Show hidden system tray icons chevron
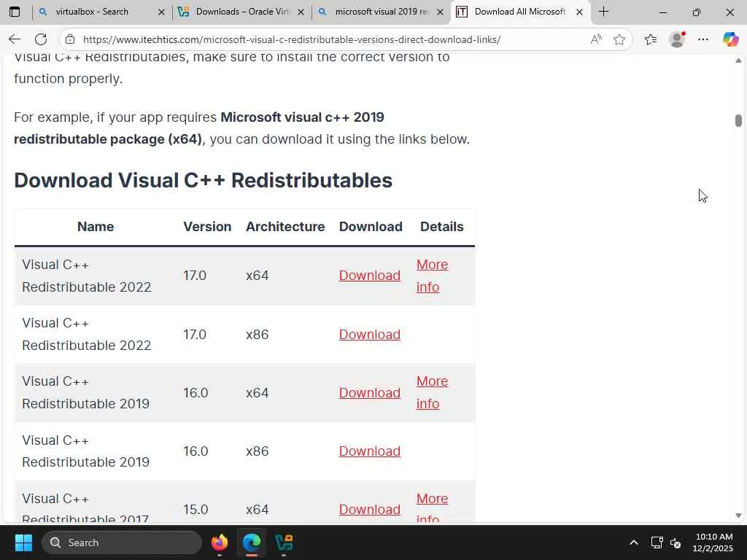Screen dimensions: 747x560 click(634, 542)
